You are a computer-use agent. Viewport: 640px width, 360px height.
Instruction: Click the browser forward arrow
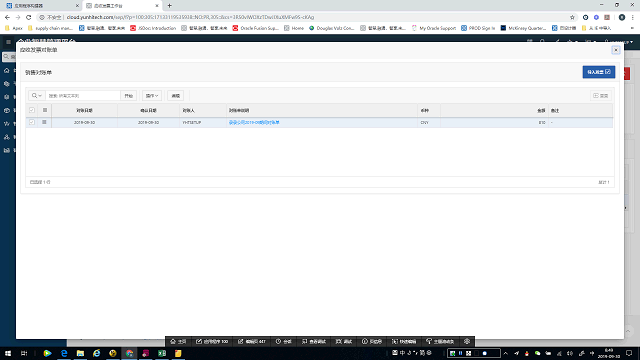click(18, 17)
